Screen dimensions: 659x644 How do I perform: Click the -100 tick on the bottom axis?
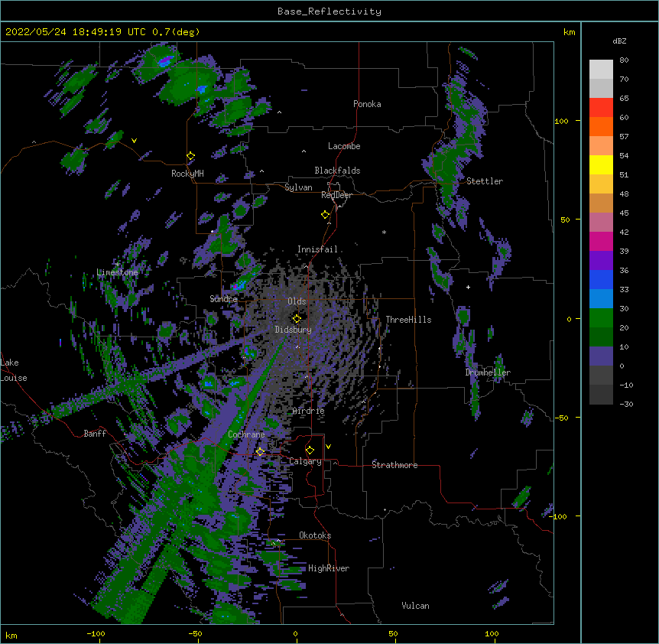(x=96, y=633)
